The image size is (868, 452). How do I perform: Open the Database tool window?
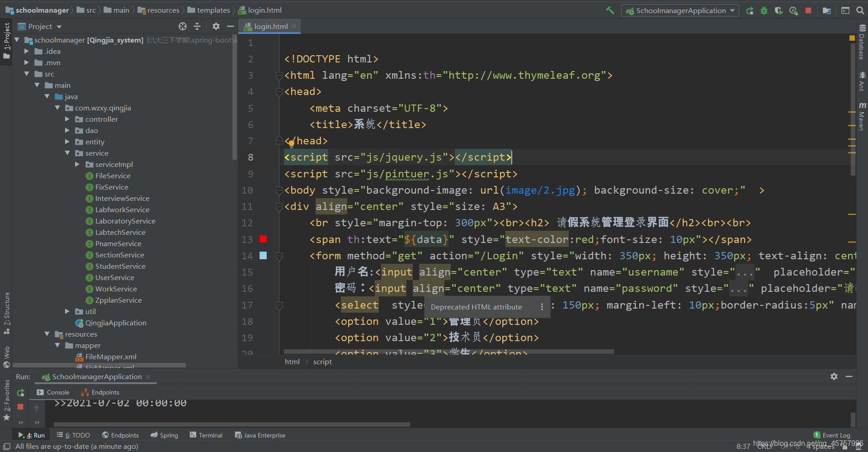[862, 43]
